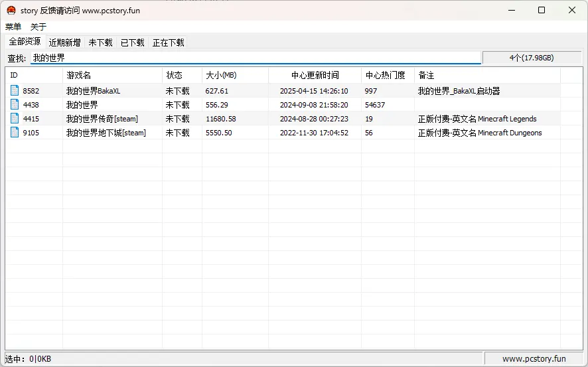Click the size value 556.29
This screenshot has width=588, height=367.
tap(217, 105)
